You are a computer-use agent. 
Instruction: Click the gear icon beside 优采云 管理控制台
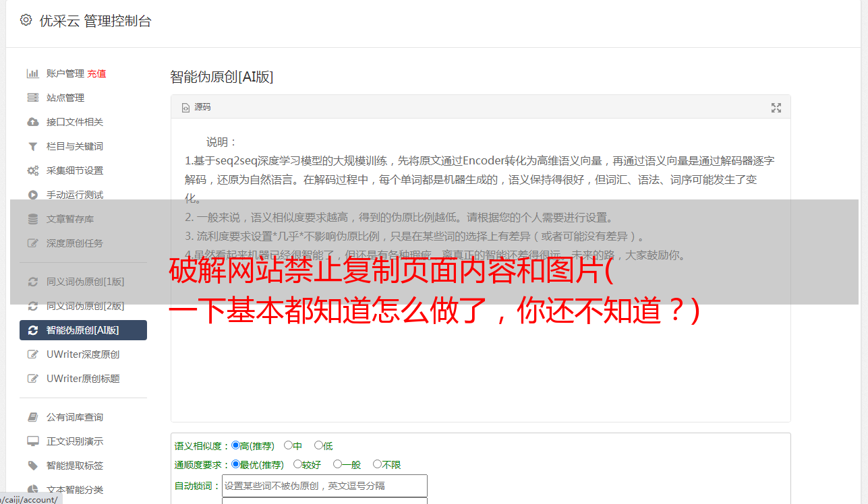tap(26, 20)
